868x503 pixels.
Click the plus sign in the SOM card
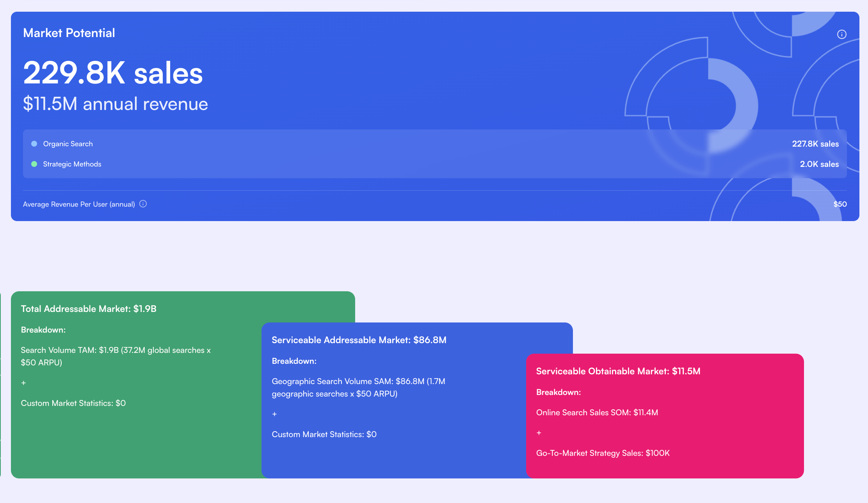(539, 433)
